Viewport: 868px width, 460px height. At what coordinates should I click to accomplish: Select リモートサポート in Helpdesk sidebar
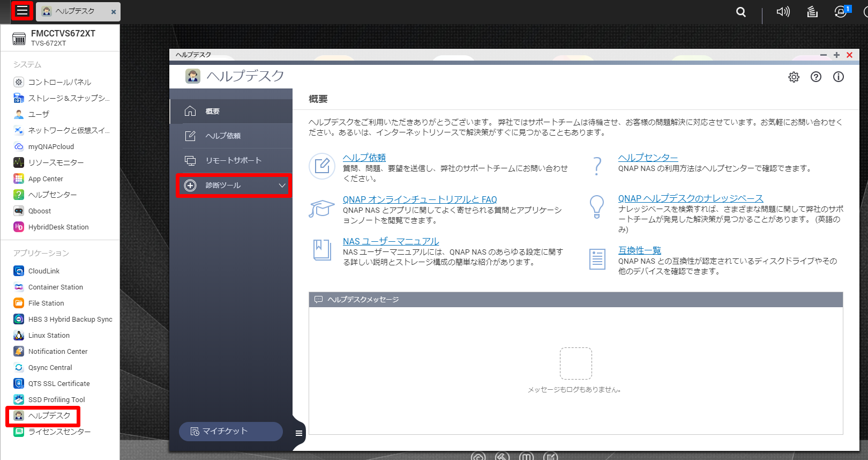tap(231, 161)
